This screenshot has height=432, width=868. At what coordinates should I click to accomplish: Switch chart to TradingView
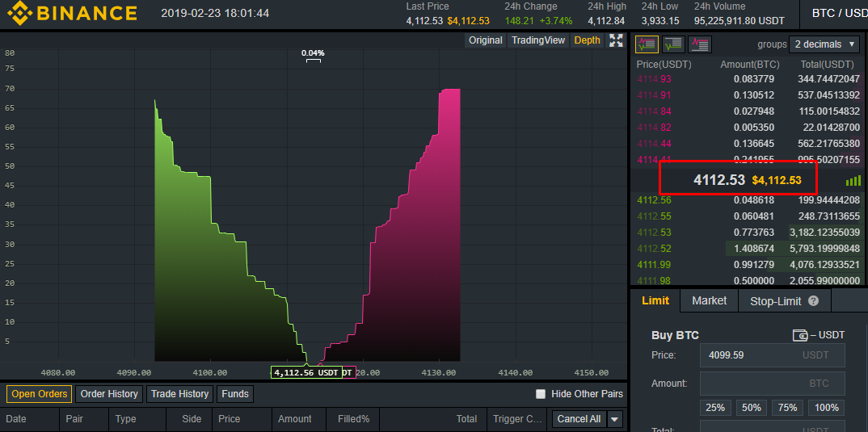(x=538, y=40)
